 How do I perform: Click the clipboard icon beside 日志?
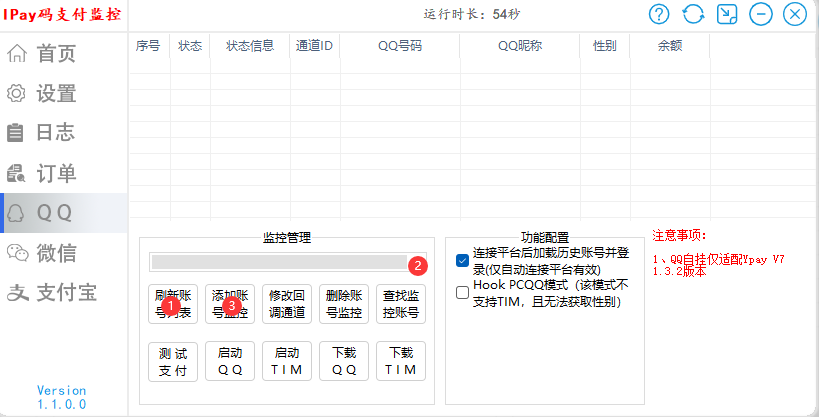[16, 133]
